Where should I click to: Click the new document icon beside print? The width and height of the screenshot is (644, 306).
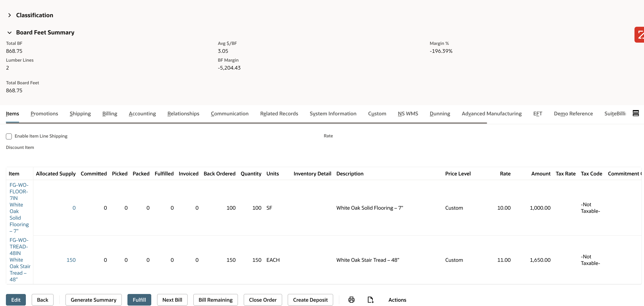371,299
